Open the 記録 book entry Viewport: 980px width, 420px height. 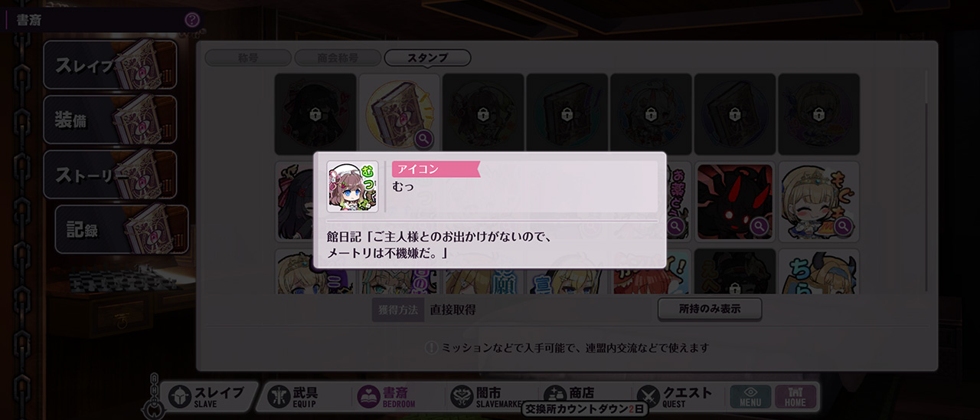pyautogui.click(x=122, y=229)
